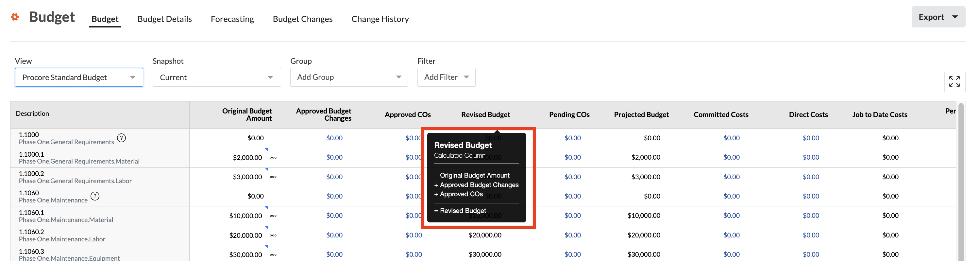Open Committed Costs $0.00 link for row 1.1060.1
Image resolution: width=980 pixels, height=261 pixels.
click(x=731, y=216)
